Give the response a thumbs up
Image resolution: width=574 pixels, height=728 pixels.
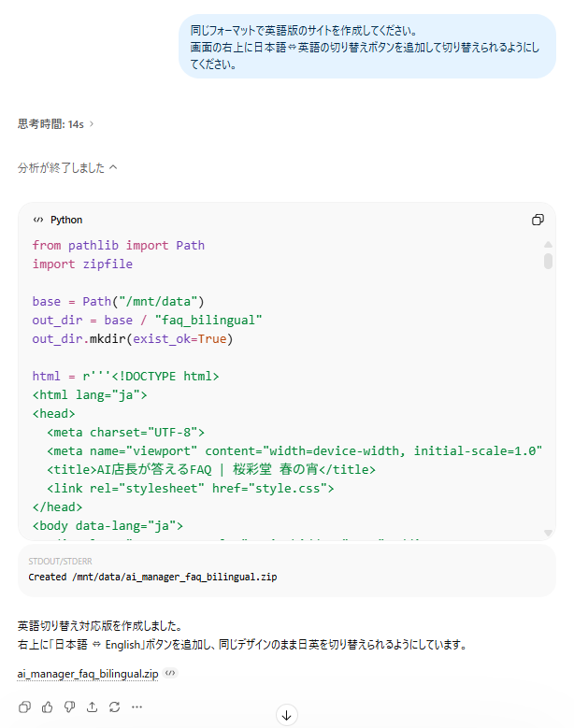[48, 707]
